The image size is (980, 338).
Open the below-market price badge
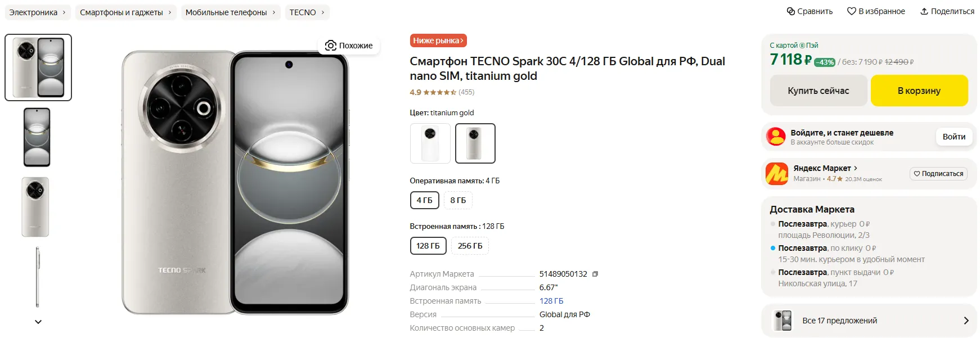pyautogui.click(x=438, y=40)
